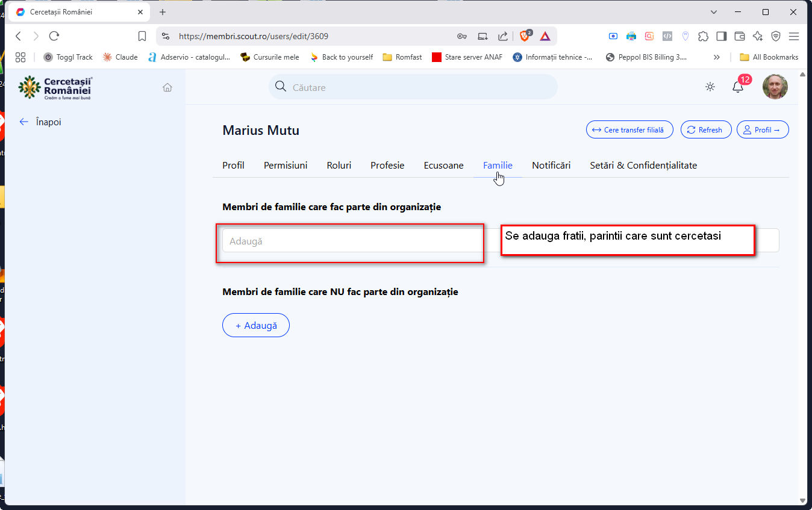Open the user profile avatar
This screenshot has height=510, width=812.
(x=775, y=87)
